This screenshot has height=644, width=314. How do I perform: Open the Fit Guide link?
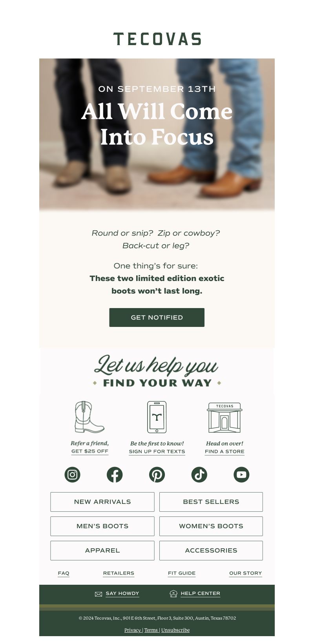pos(182,573)
